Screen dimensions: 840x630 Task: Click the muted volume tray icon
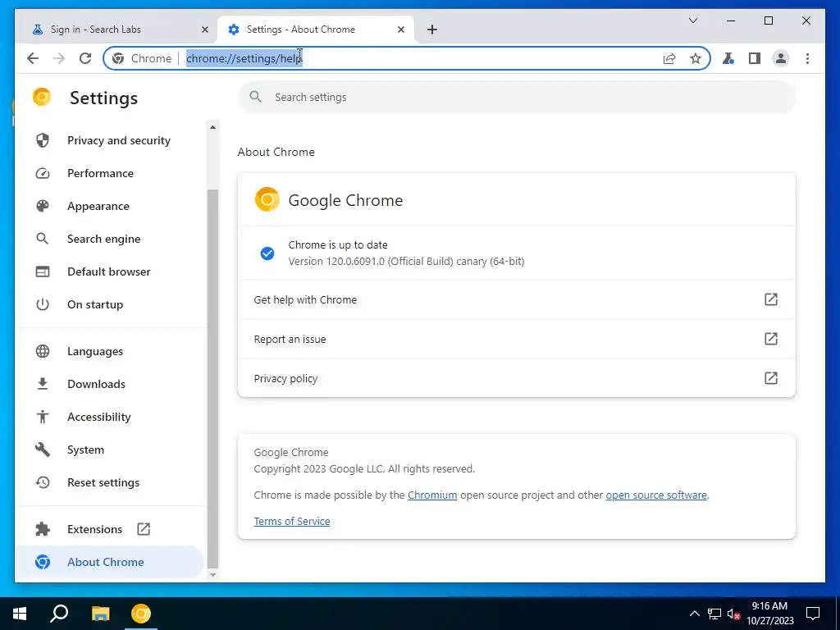(x=733, y=614)
